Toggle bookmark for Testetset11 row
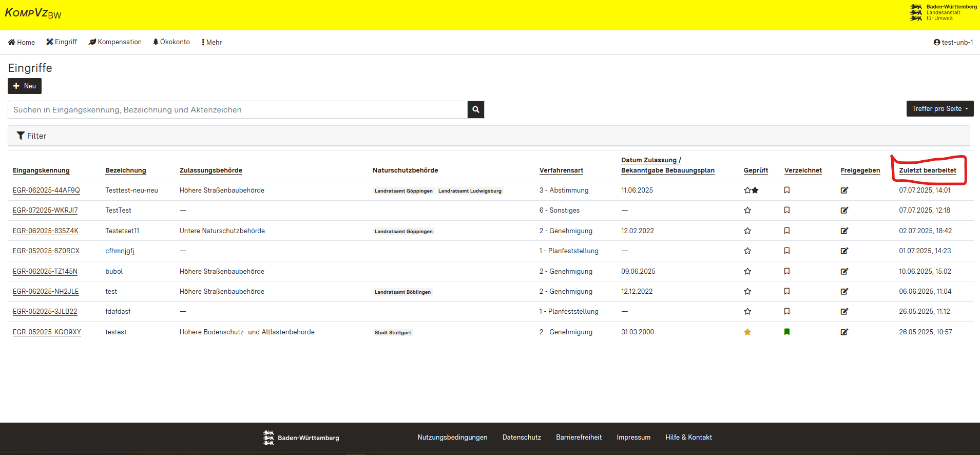 pos(786,231)
